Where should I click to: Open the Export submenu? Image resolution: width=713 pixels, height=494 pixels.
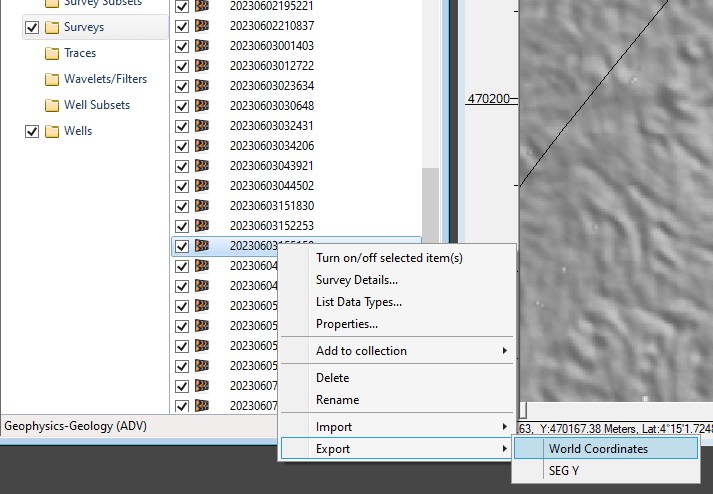396,449
